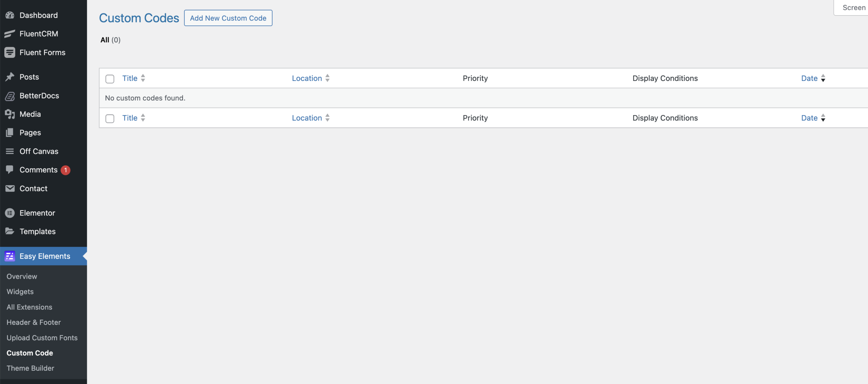868x384 pixels.
Task: Click the Fluent Forms icon
Action: (10, 52)
